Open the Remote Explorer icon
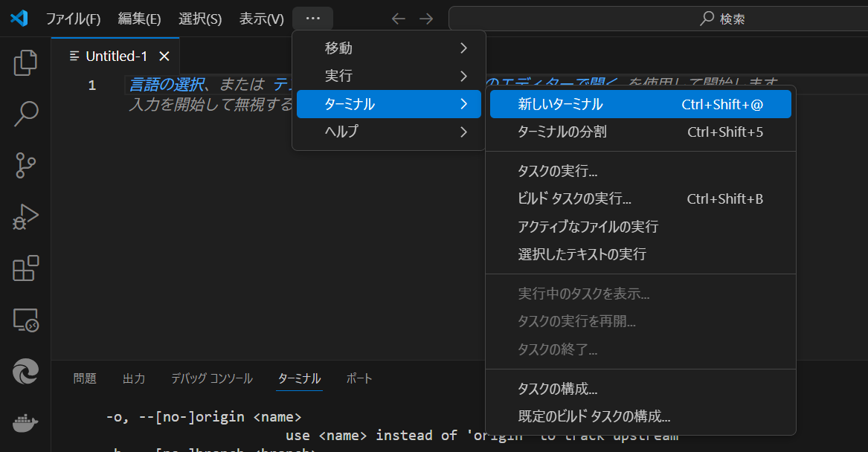The image size is (868, 452). 25,320
